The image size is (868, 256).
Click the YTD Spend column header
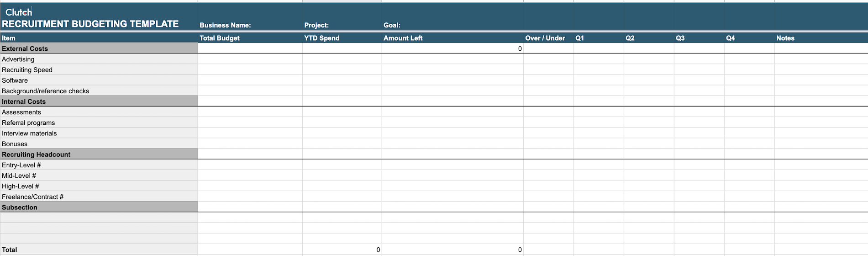(322, 38)
